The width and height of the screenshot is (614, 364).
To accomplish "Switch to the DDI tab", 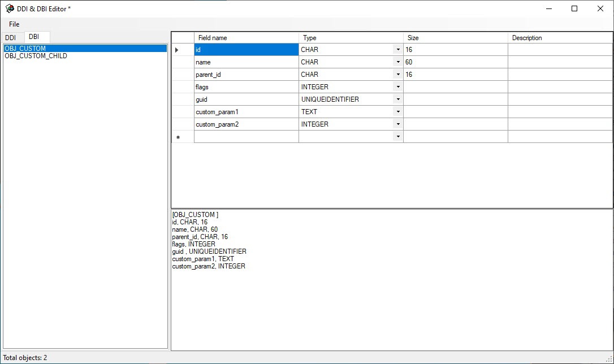I will (11, 37).
